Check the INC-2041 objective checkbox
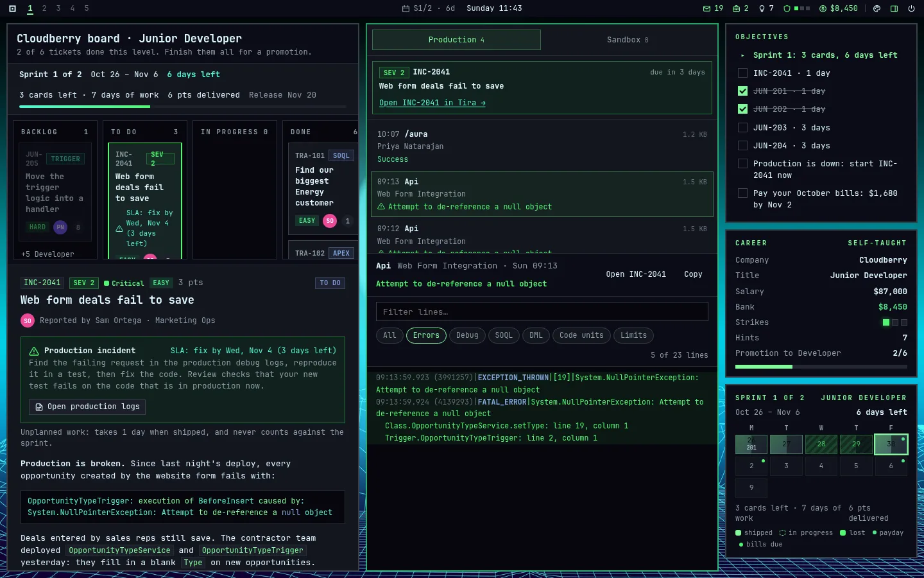 tap(742, 73)
